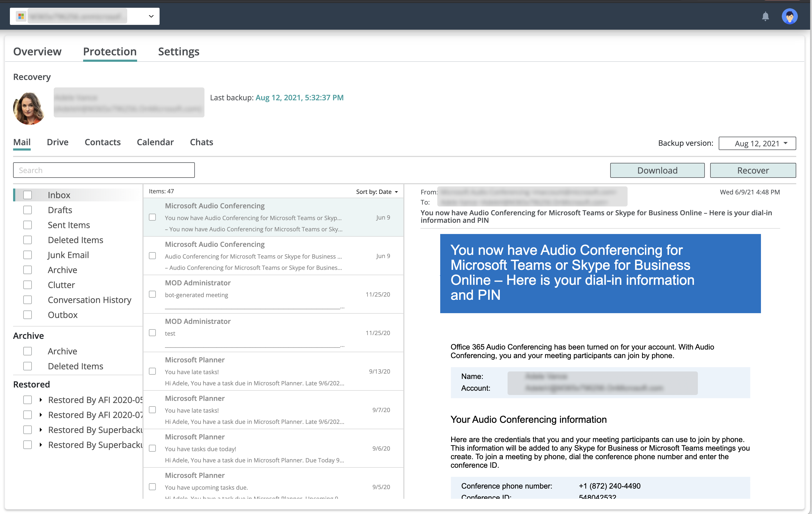Screen dimensions: 812x514
Task: Select the bot-generated meeting email checkbox
Action: (152, 294)
